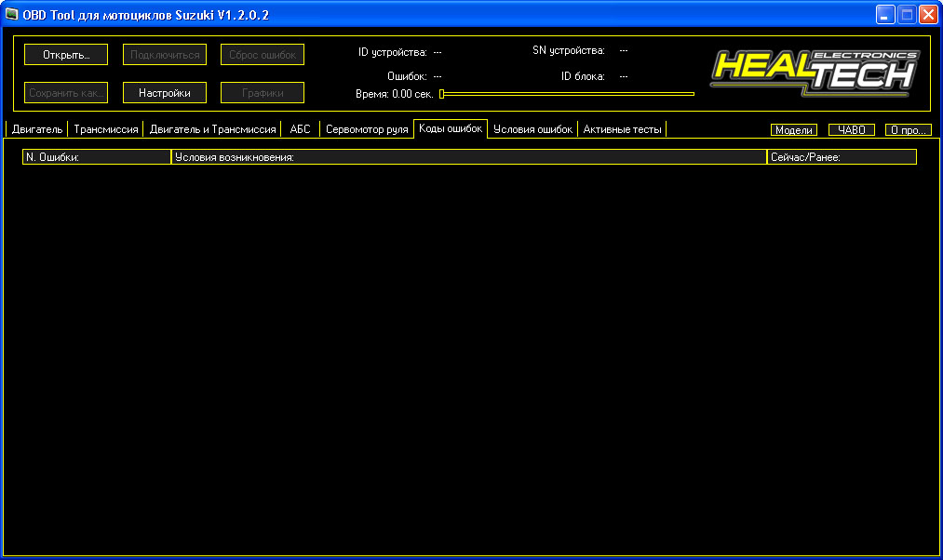The image size is (943, 560).
Task: Click the О про... about button
Action: click(909, 130)
